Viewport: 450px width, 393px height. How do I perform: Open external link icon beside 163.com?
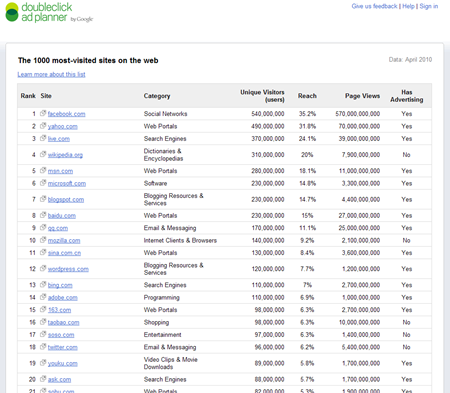tap(43, 309)
